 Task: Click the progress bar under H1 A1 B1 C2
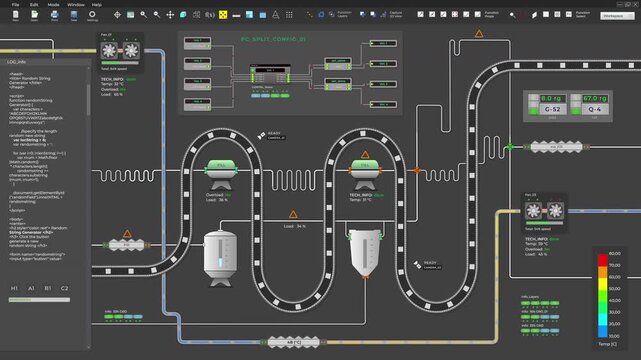click(39, 300)
